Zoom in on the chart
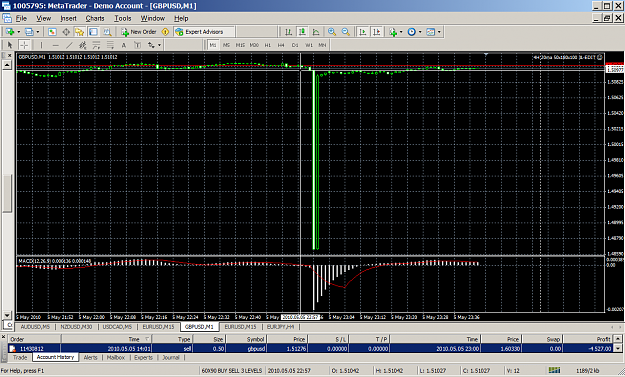 332,32
